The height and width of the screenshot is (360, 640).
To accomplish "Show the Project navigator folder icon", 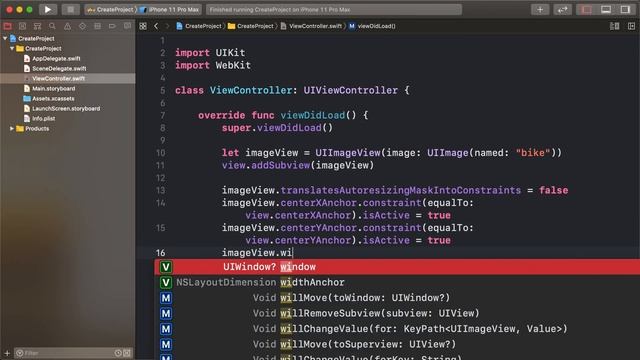I will coord(8,26).
